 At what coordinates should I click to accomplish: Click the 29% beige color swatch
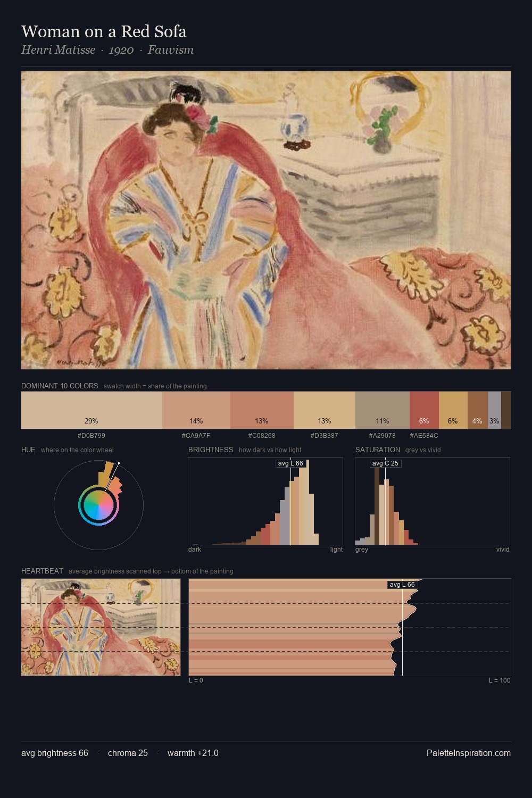tap(92, 410)
